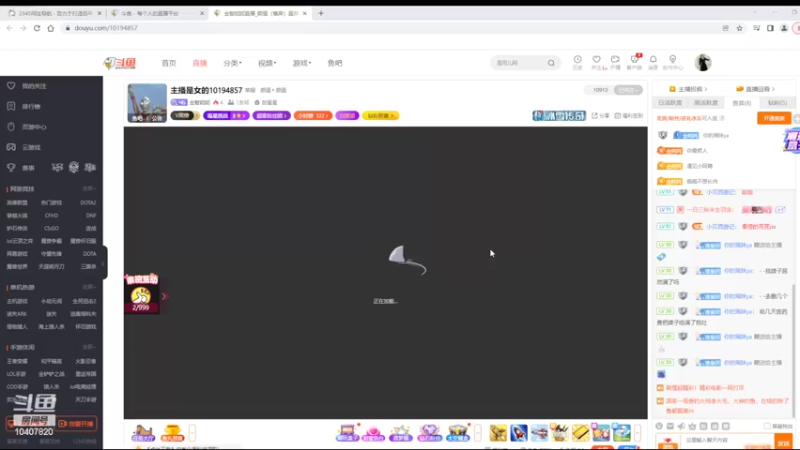Click the orange trophy icon beside 任务大厅
Image resolution: width=800 pixels, height=450 pixels.
(x=172, y=433)
